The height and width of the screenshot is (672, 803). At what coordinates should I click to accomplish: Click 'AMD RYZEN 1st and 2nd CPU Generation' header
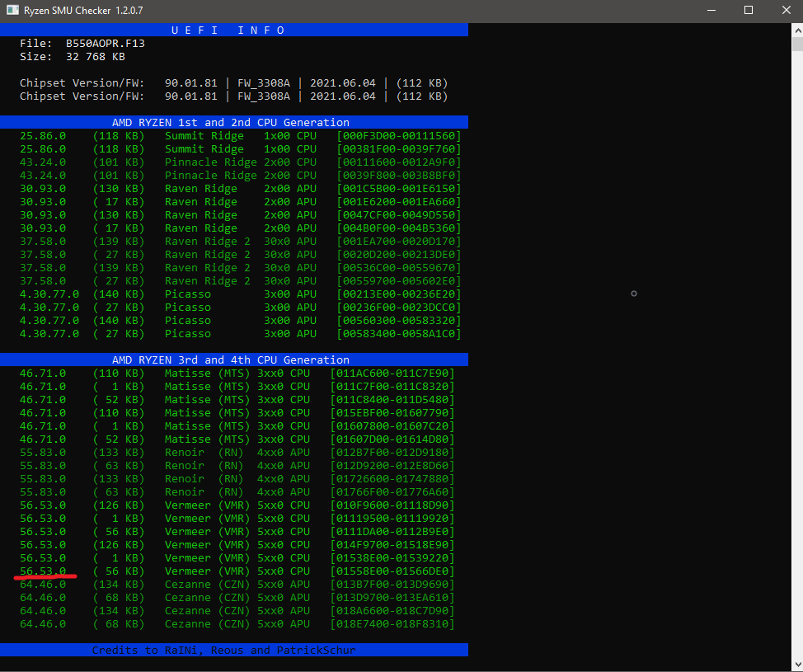click(x=231, y=122)
